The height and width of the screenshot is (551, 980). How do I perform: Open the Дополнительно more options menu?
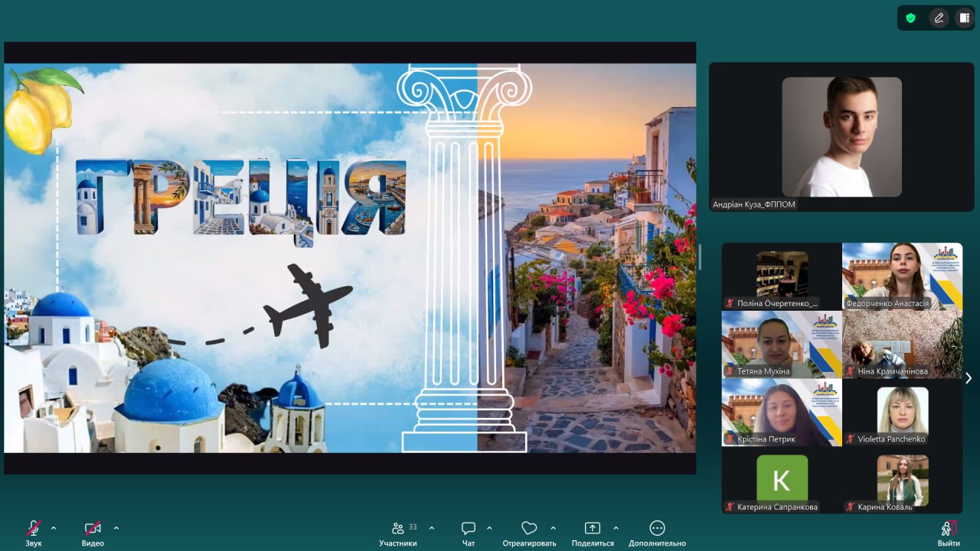point(657,529)
